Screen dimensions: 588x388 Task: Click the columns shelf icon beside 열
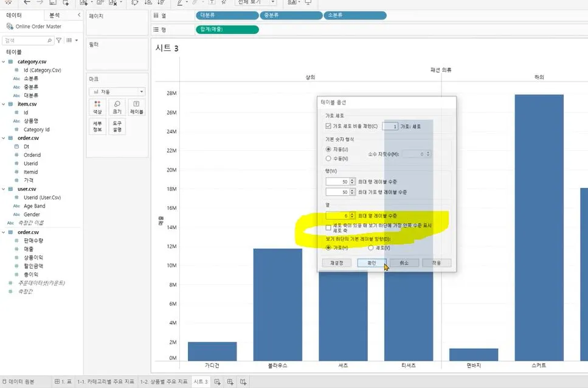point(156,15)
